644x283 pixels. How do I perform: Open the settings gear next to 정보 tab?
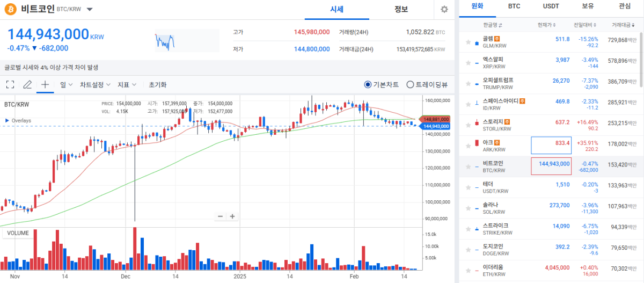click(x=444, y=9)
